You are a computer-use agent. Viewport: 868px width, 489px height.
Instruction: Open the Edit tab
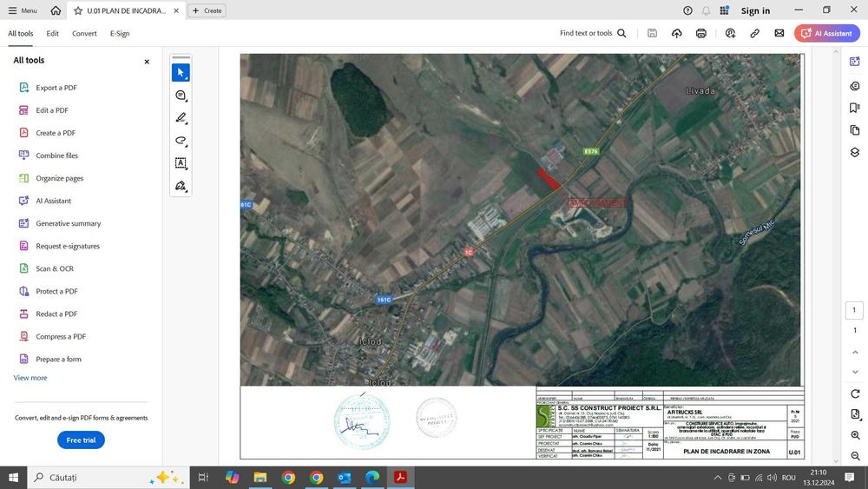(53, 33)
